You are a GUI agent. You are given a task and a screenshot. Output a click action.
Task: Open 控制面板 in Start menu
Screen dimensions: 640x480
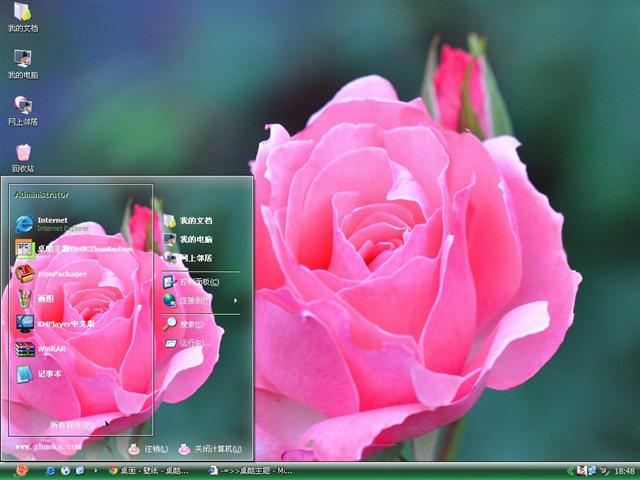(198, 282)
